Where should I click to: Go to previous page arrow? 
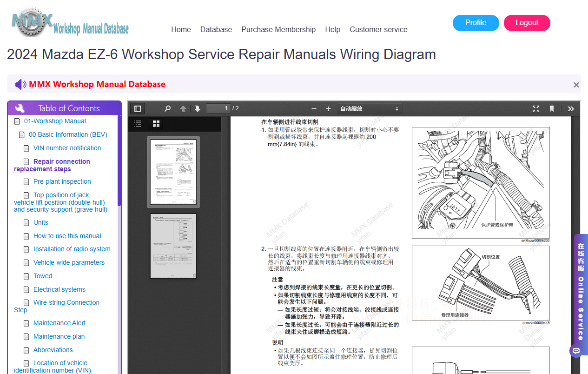pyautogui.click(x=183, y=109)
